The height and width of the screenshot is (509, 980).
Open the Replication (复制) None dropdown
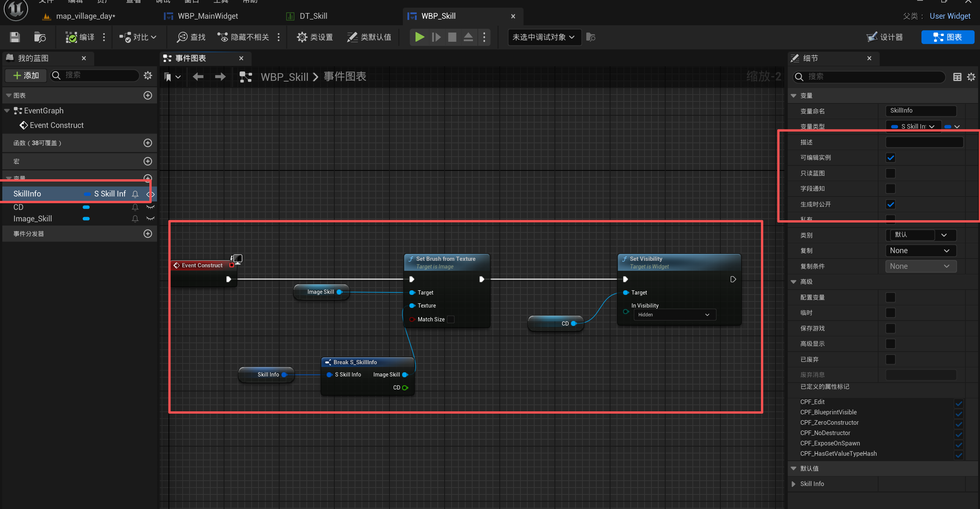(x=920, y=251)
